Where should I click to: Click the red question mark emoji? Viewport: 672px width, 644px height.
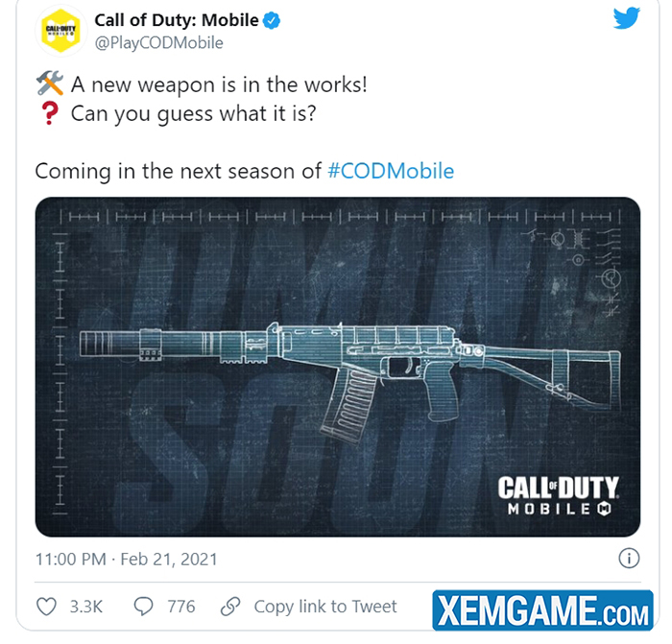coord(50,113)
